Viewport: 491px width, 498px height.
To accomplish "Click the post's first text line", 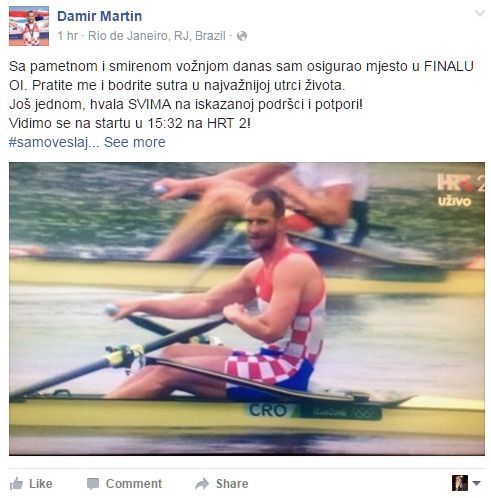I will click(x=241, y=66).
